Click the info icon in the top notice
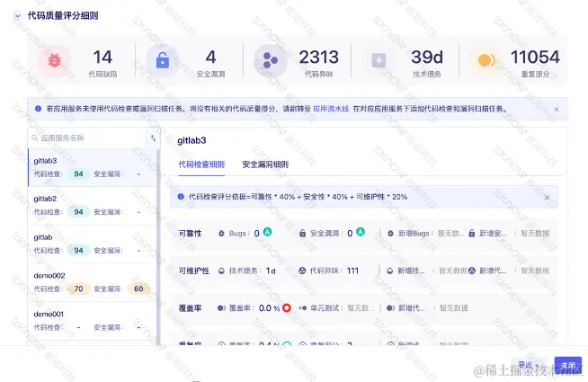588x382 pixels. (38, 109)
